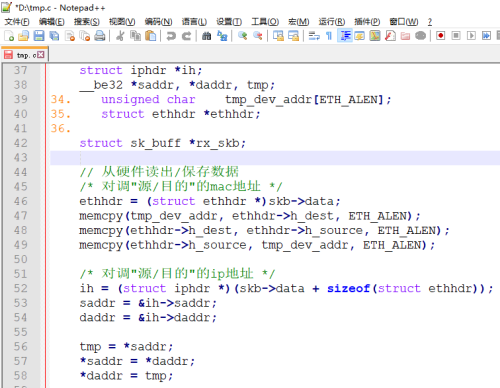Toggle the highlighted indent guide button
Image resolution: width=500 pixels, height=388 pixels.
point(345,36)
